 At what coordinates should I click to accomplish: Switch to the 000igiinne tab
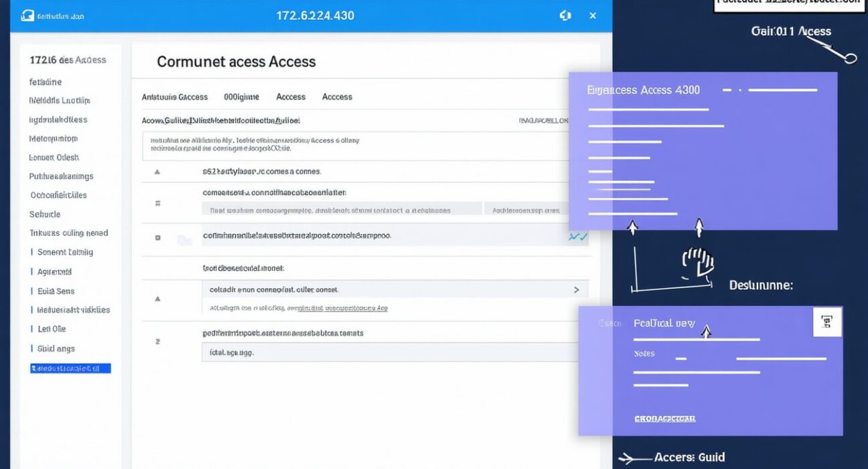click(241, 97)
